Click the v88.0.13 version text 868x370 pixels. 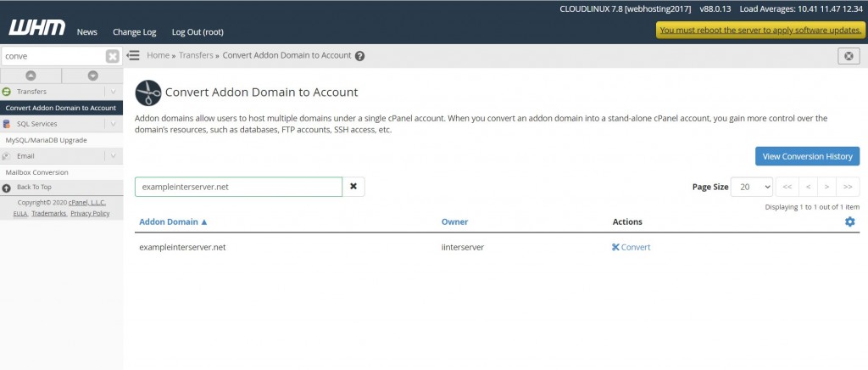point(715,8)
